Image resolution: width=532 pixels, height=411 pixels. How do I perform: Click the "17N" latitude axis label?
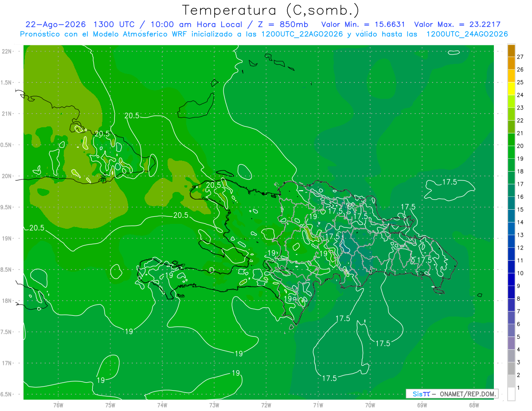[x=8, y=364]
